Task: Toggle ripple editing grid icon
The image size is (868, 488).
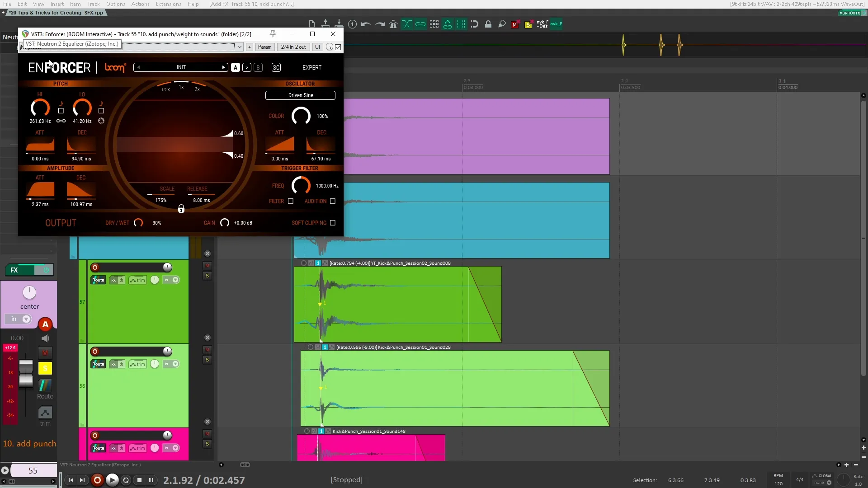Action: (x=434, y=24)
